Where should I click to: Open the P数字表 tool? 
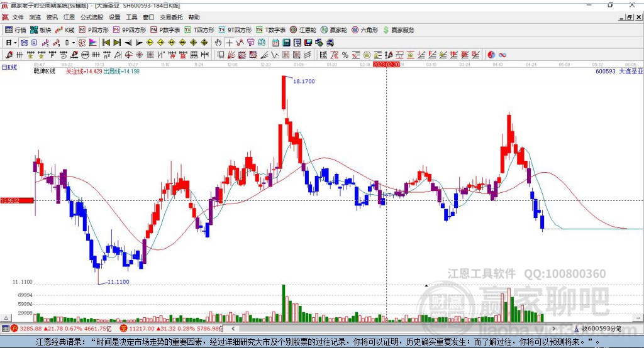tap(165, 30)
